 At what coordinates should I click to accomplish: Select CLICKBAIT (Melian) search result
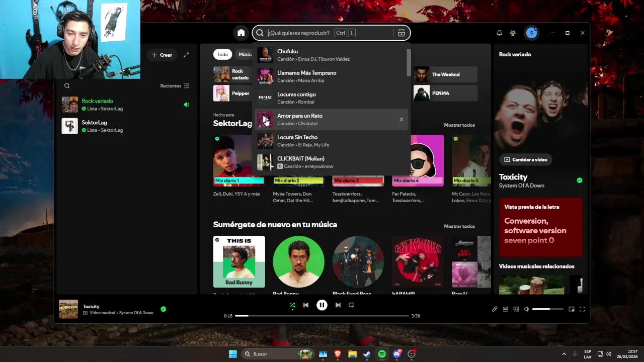click(x=330, y=162)
